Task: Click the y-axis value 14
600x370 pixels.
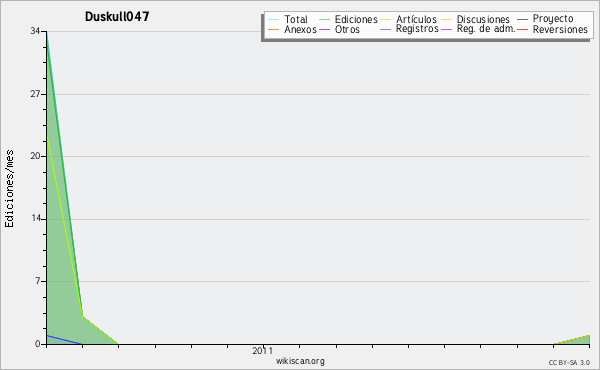Action: pos(36,218)
